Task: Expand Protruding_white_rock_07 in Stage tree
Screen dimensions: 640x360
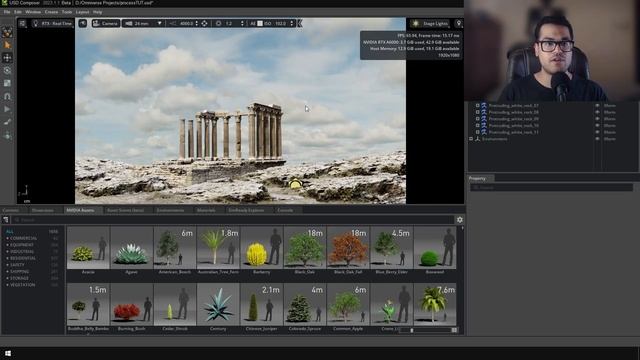Action: click(477, 106)
